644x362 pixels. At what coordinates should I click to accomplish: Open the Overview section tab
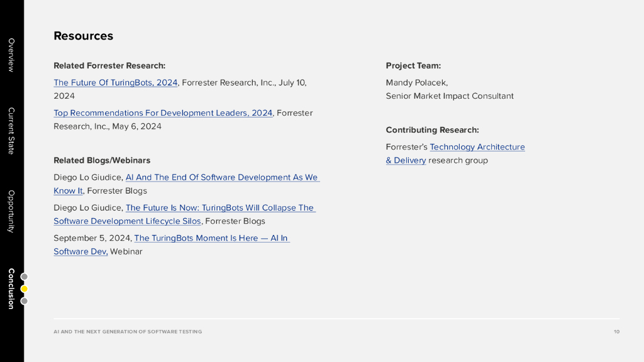(x=11, y=55)
